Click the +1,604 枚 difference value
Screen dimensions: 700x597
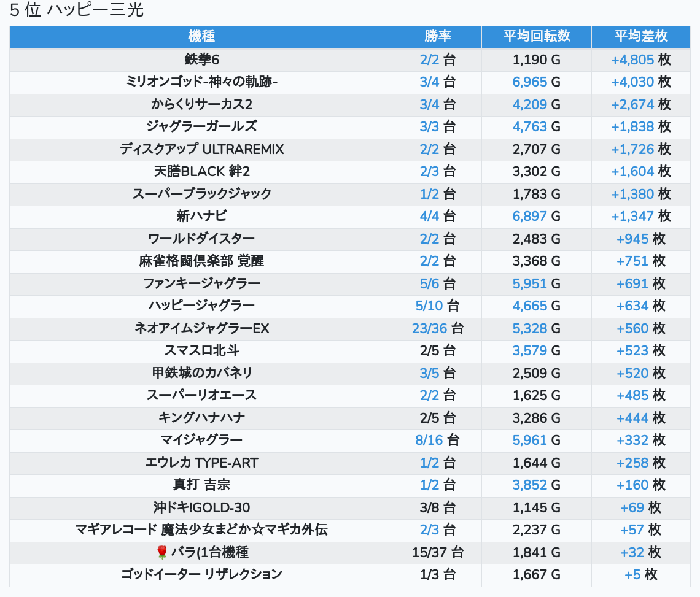coord(640,172)
